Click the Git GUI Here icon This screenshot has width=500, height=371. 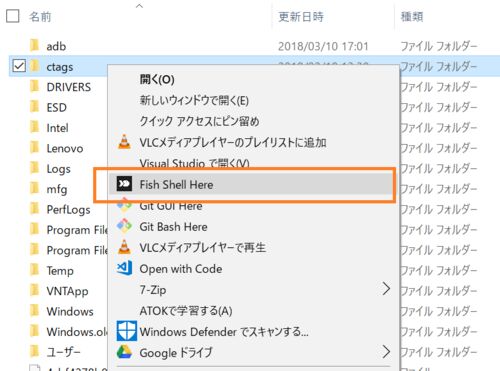[124, 205]
